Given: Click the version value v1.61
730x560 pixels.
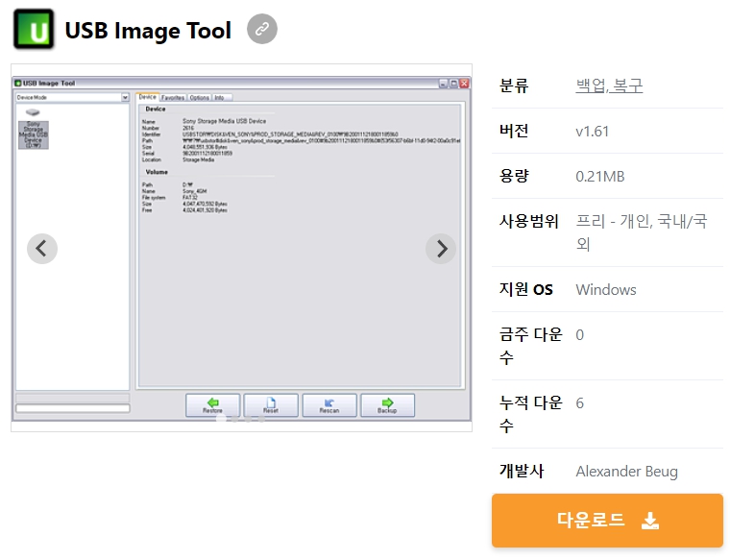Looking at the screenshot, I should pos(593,132).
